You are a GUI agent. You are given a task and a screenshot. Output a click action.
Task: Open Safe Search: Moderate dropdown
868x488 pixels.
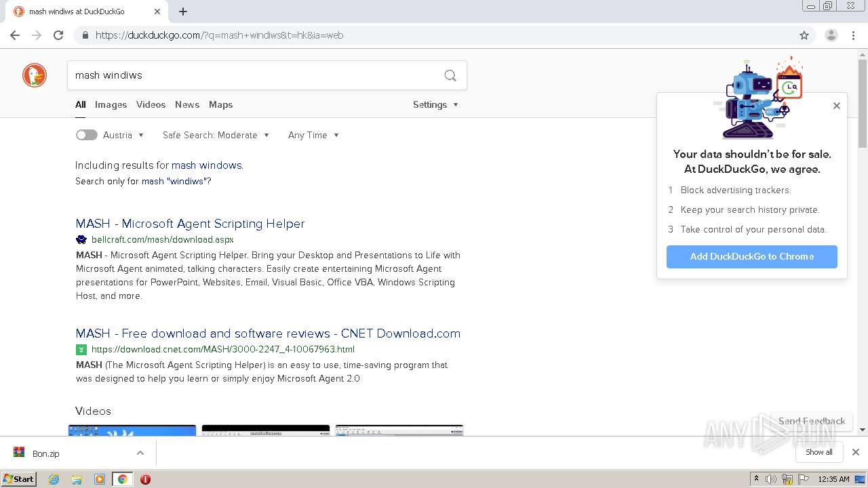click(216, 135)
